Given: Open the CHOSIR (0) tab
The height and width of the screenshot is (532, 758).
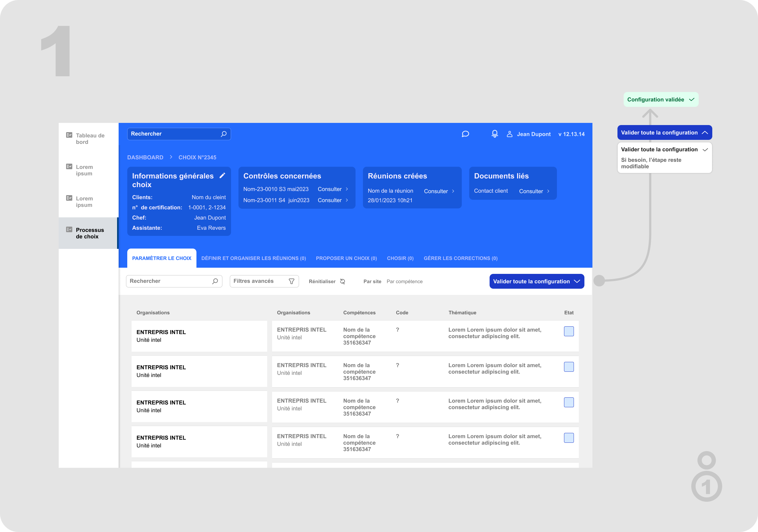Looking at the screenshot, I should [400, 258].
